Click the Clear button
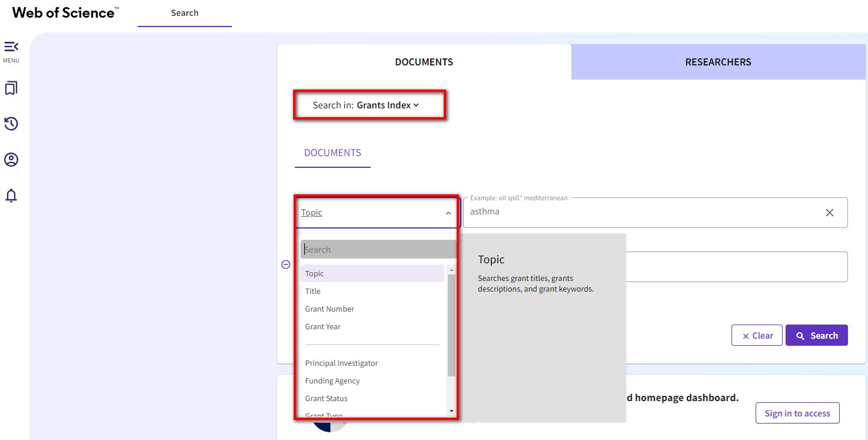868x440 pixels. (x=757, y=335)
